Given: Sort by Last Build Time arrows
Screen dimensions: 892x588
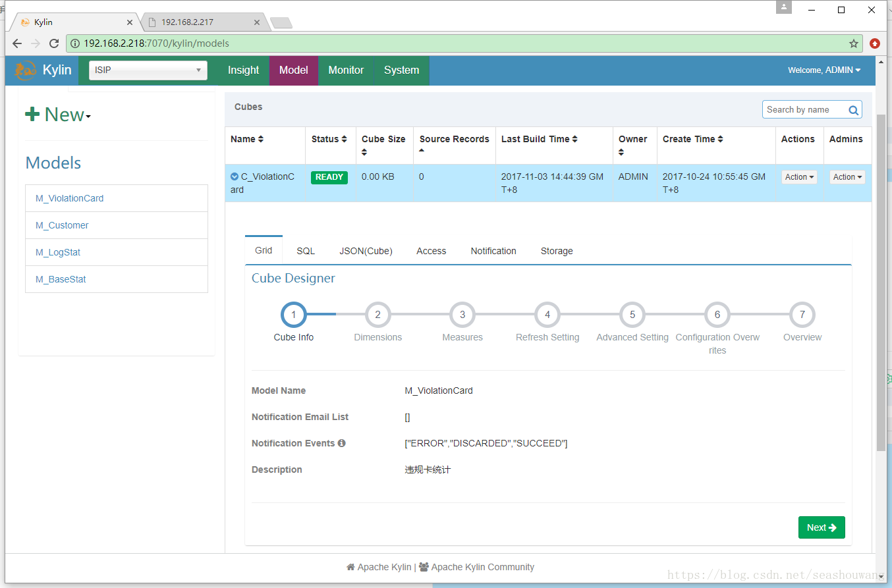Looking at the screenshot, I should pyautogui.click(x=574, y=139).
